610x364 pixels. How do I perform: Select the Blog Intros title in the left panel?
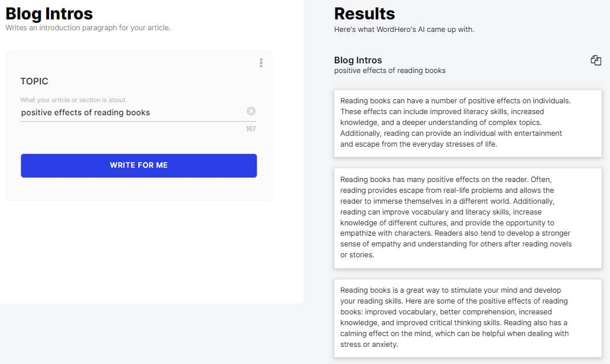(49, 13)
